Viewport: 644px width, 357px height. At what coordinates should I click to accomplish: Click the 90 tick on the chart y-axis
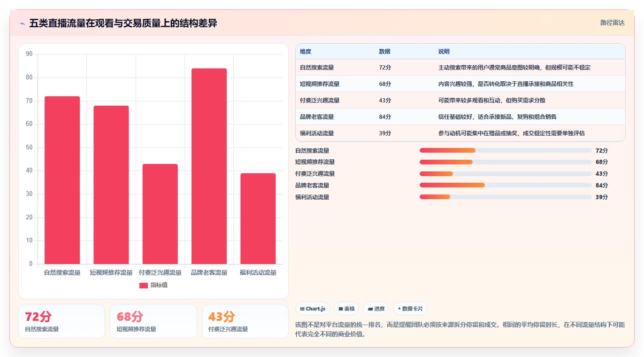29,54
